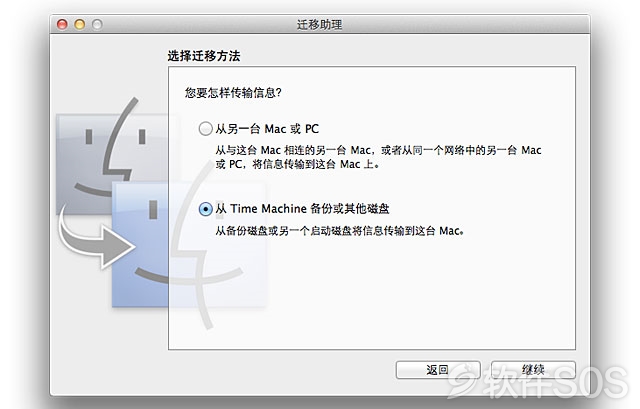Screen dimensions: 640x409
Task: Click the curved transfer arrow graphic
Action: [96, 239]
